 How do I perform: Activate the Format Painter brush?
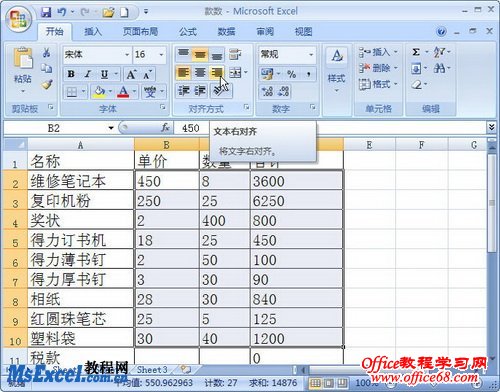coord(47,84)
